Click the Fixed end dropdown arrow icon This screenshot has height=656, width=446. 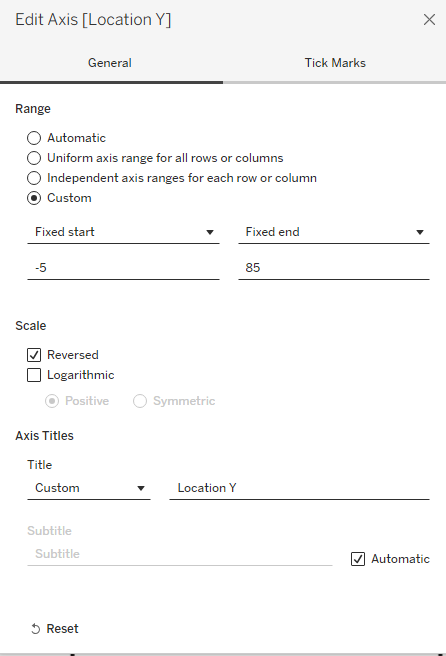(420, 232)
